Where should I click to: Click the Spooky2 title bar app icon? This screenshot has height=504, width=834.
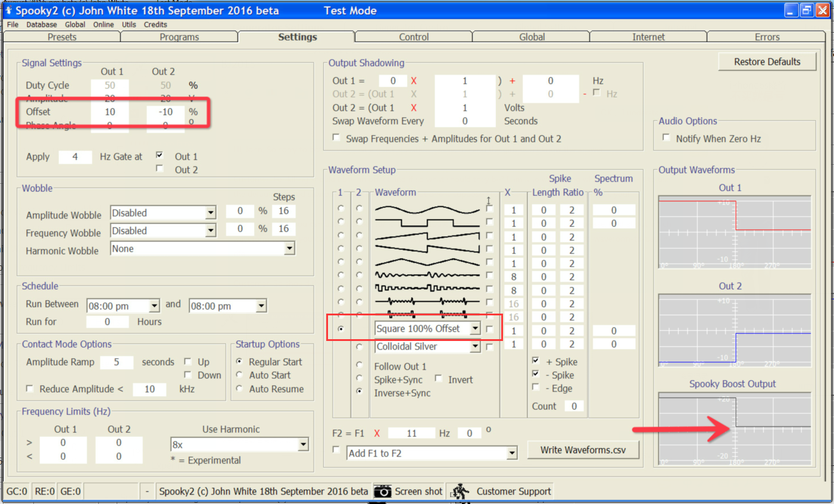pos(8,10)
